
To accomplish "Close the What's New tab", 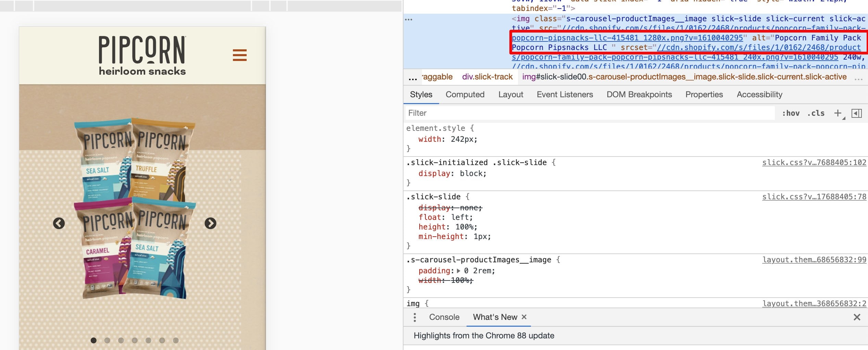I will click(x=524, y=317).
